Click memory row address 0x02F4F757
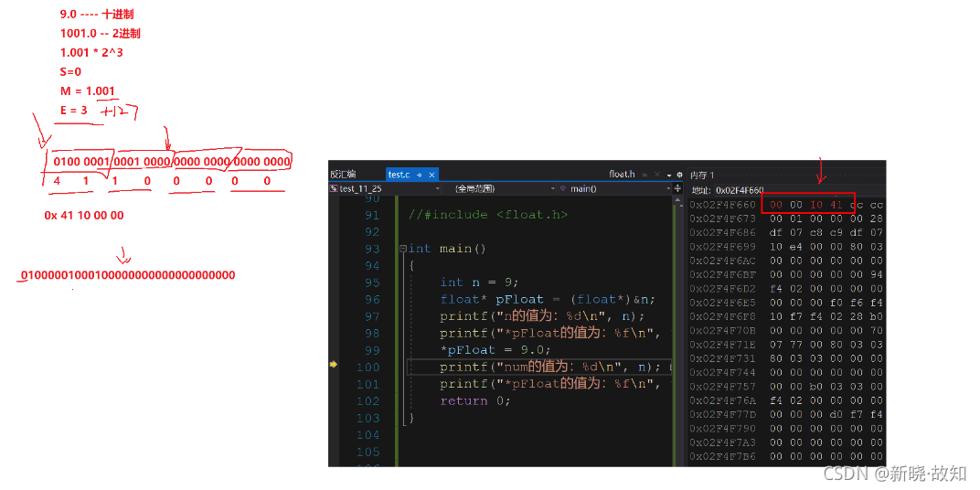 click(x=722, y=387)
